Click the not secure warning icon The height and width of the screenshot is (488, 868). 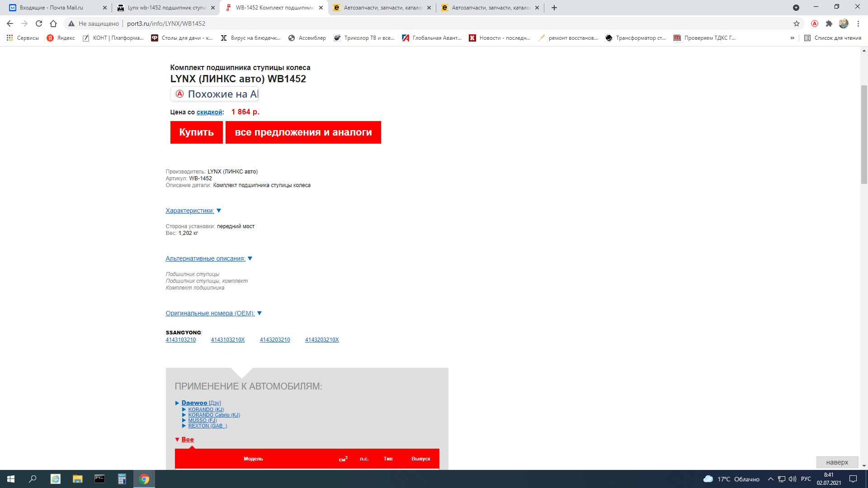(71, 23)
